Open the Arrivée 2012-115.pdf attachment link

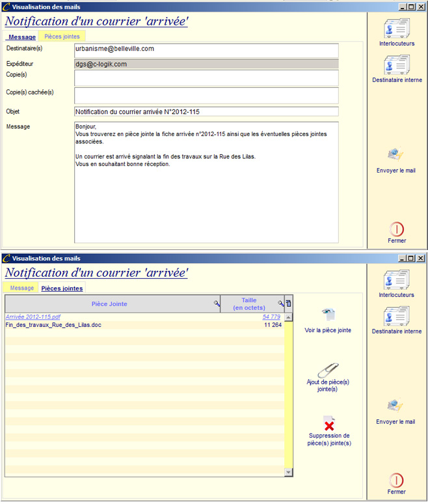coord(33,317)
